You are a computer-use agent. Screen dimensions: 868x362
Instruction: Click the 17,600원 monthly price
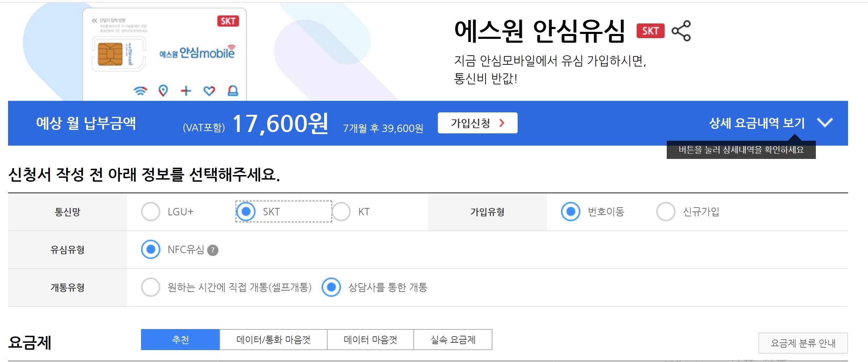[280, 124]
